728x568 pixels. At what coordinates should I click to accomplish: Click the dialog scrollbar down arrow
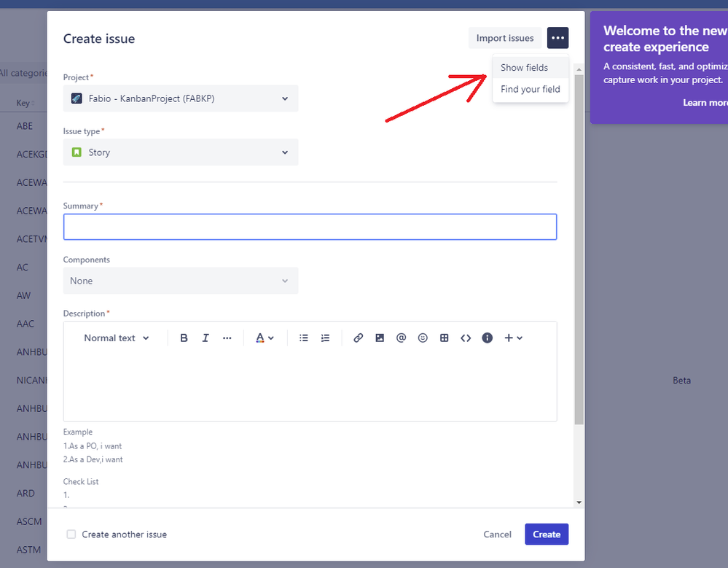pos(579,502)
